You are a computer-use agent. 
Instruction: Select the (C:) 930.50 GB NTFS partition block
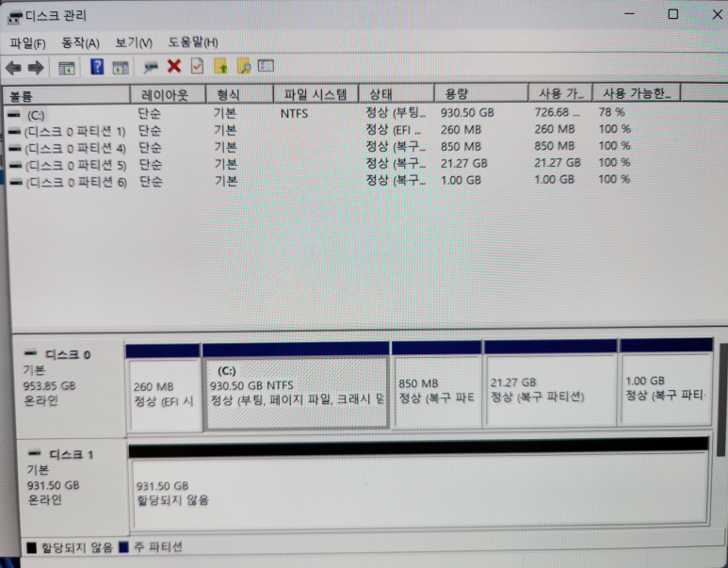click(x=296, y=385)
